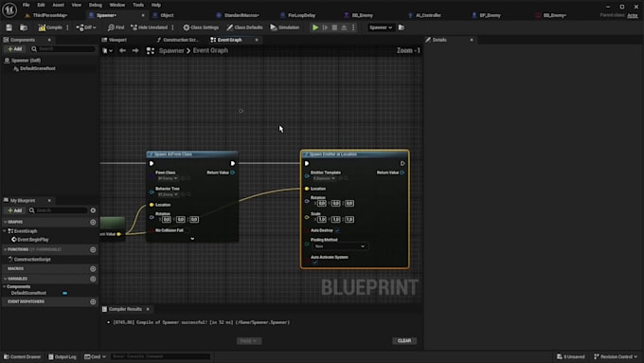The width and height of the screenshot is (644, 363).
Task: Click the navigate back arrow
Action: pos(122,50)
